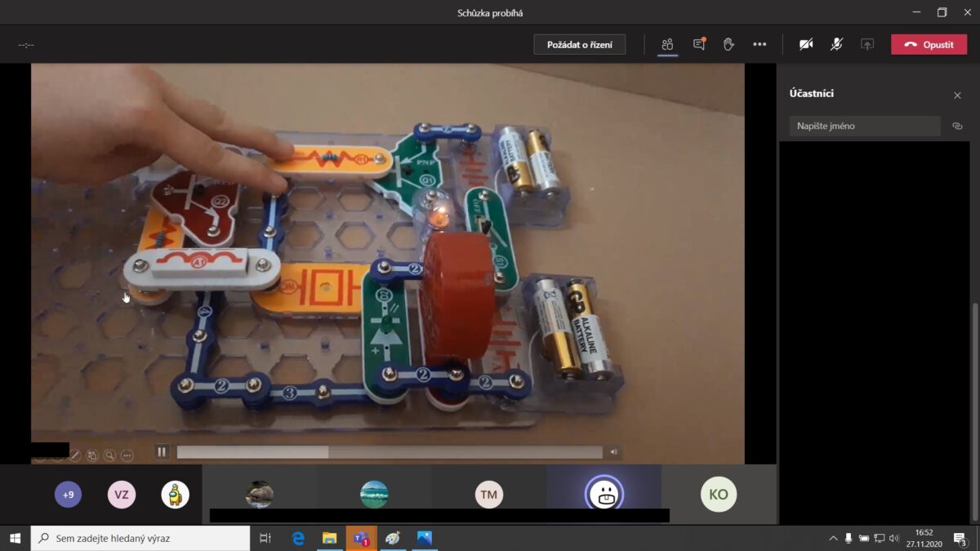
Task: Open the Windows Start menu
Action: click(x=15, y=538)
